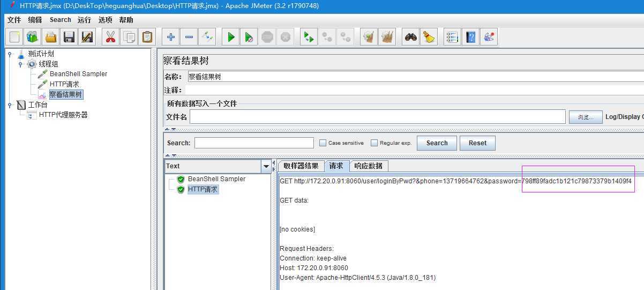Image resolution: width=644 pixels, height=290 pixels.
Task: Click the [no cookies] line
Action: point(297,229)
